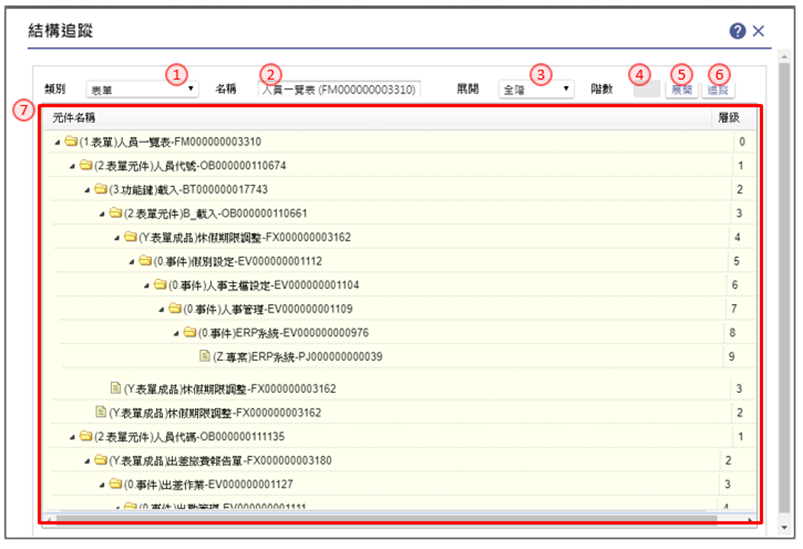Collapse the level 4 休假期限調整 folder arrow

pyautogui.click(x=117, y=238)
